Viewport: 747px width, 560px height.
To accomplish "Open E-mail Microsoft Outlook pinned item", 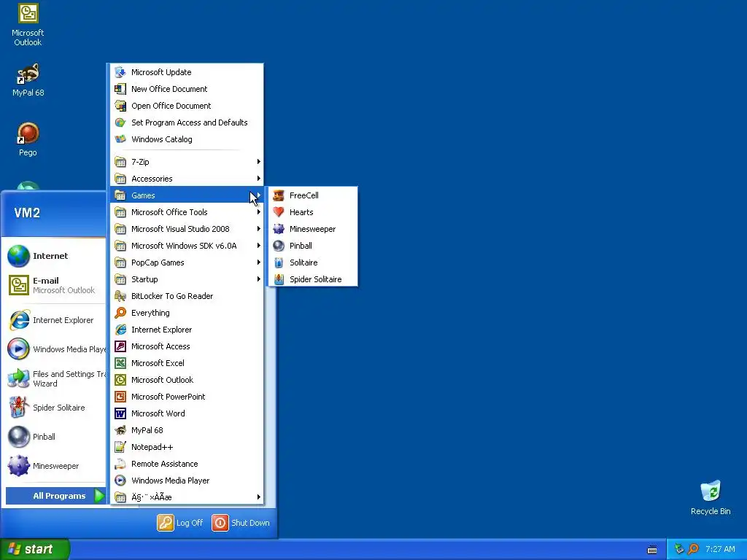I will pos(55,285).
